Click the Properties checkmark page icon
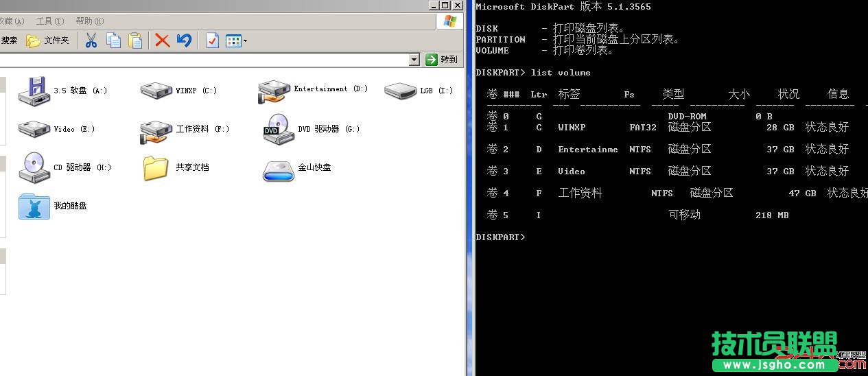The image size is (868, 376). click(x=213, y=40)
